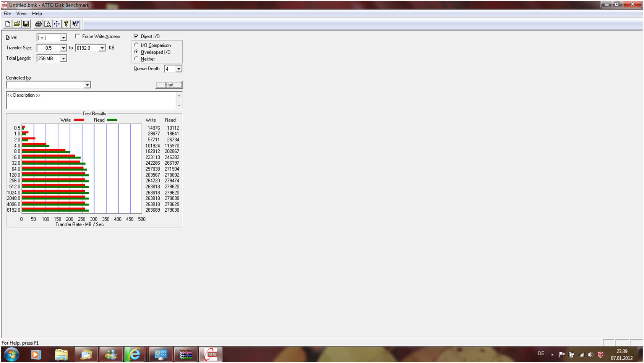Viewport: 644px width, 363px height.
Task: Open the File menu
Action: (7, 13)
